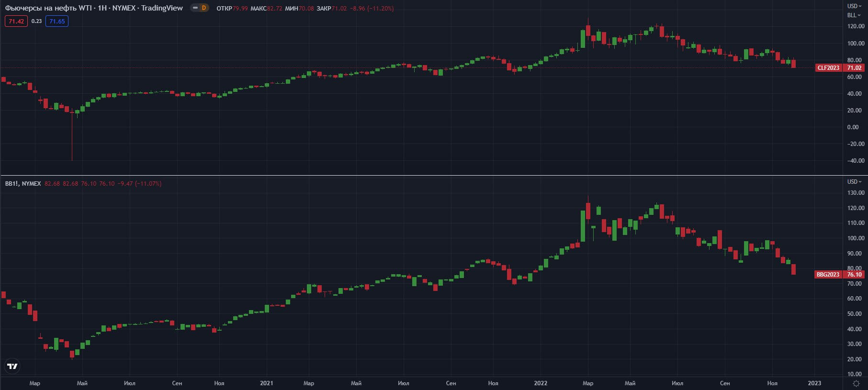Open the BLL unit dropdown

click(x=854, y=15)
